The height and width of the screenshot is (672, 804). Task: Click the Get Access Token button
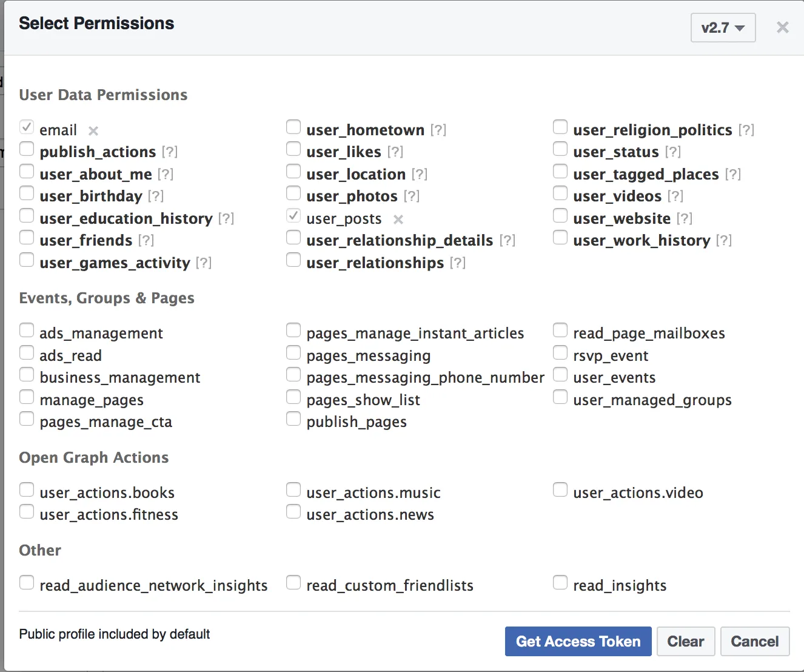pyautogui.click(x=578, y=642)
